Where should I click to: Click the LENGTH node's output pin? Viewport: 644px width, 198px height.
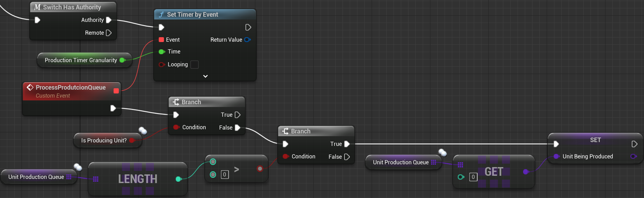click(x=179, y=179)
